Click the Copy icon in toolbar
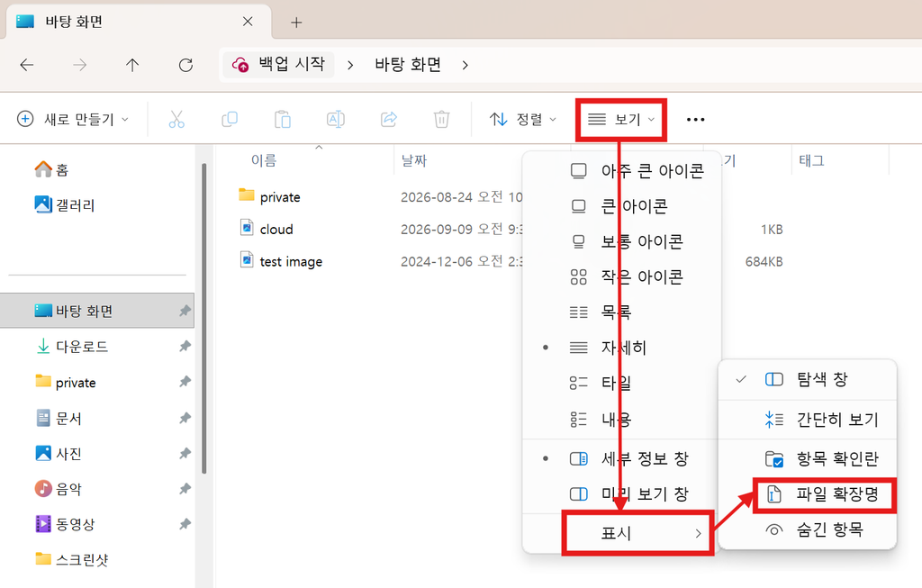 (230, 120)
